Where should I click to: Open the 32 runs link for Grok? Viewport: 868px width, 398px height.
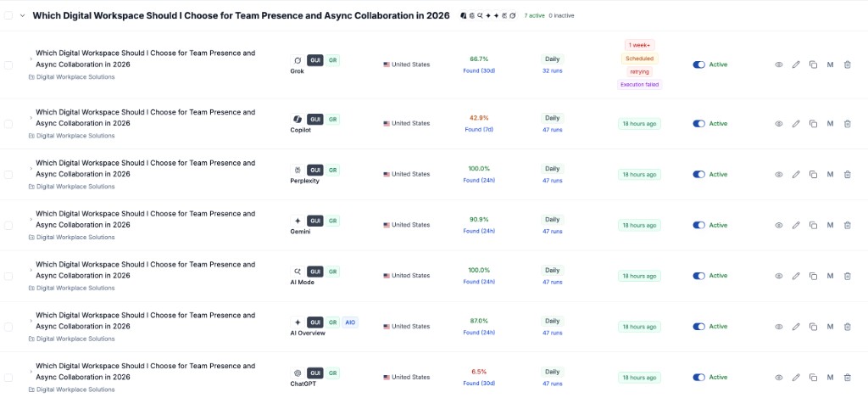[x=553, y=71]
